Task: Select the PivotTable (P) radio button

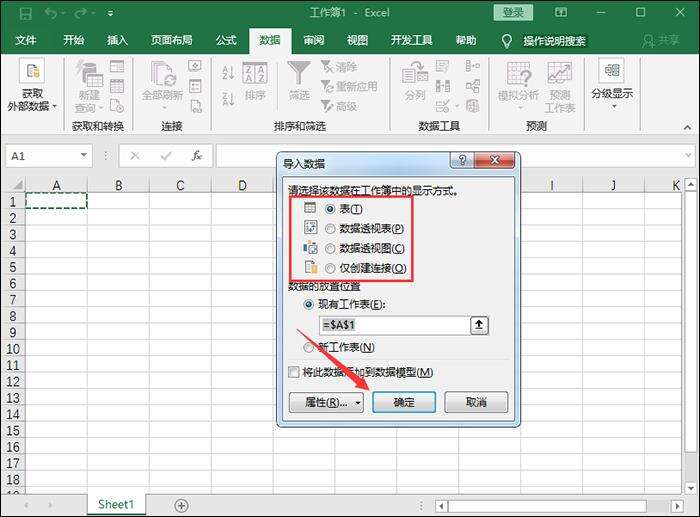Action: 330,229
